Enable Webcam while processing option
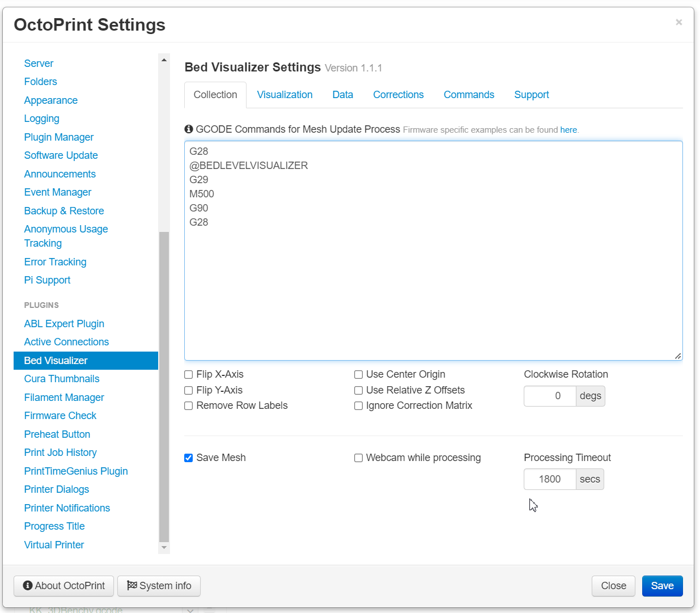 tap(358, 458)
